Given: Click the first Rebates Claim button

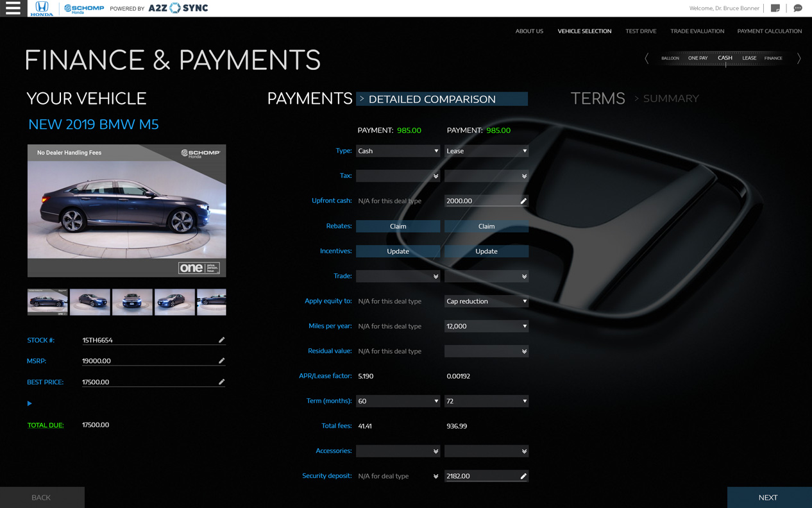Looking at the screenshot, I should (398, 226).
